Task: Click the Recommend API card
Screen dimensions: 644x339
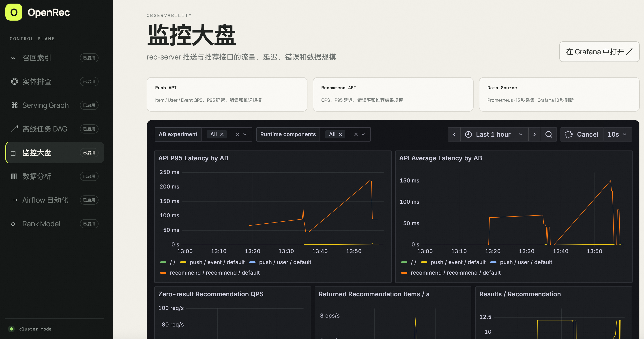Action: click(x=393, y=94)
